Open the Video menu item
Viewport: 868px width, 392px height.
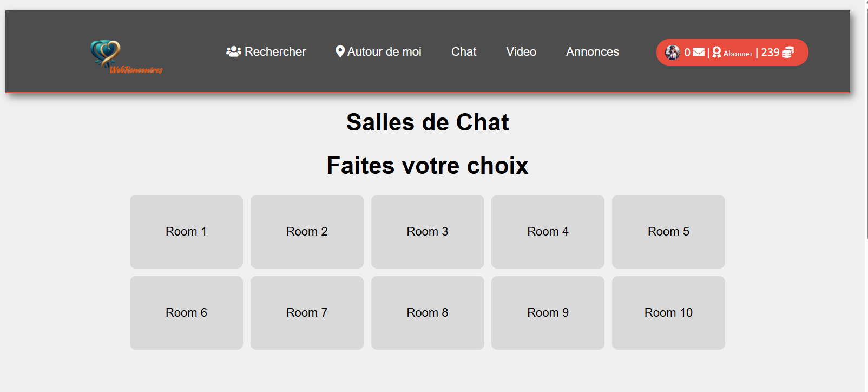[x=521, y=51]
